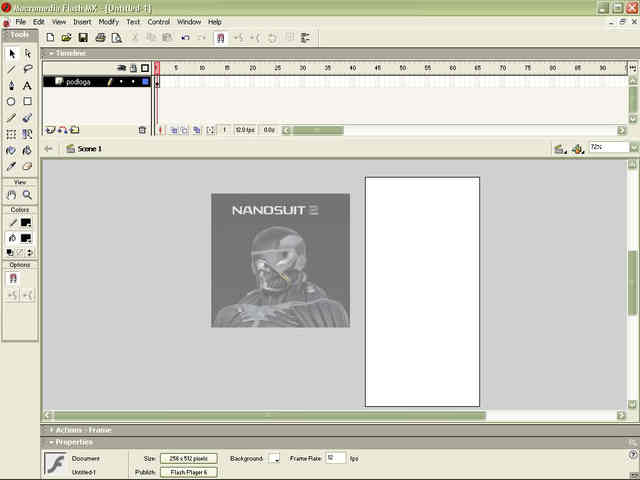Click the document Size button
The height and width of the screenshot is (480, 640).
[189, 459]
